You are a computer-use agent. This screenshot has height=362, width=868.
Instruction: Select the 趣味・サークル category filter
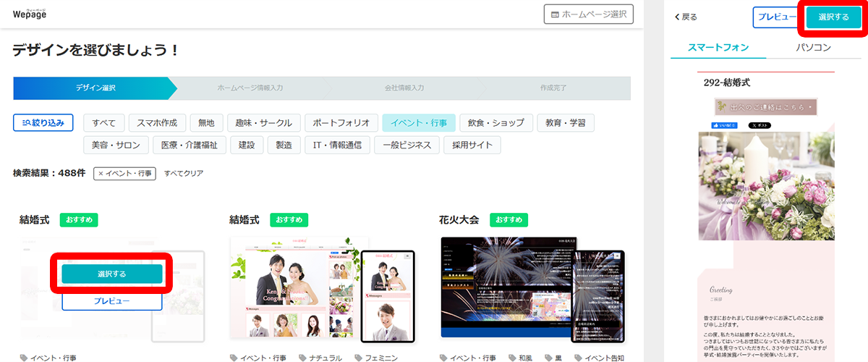tap(263, 123)
